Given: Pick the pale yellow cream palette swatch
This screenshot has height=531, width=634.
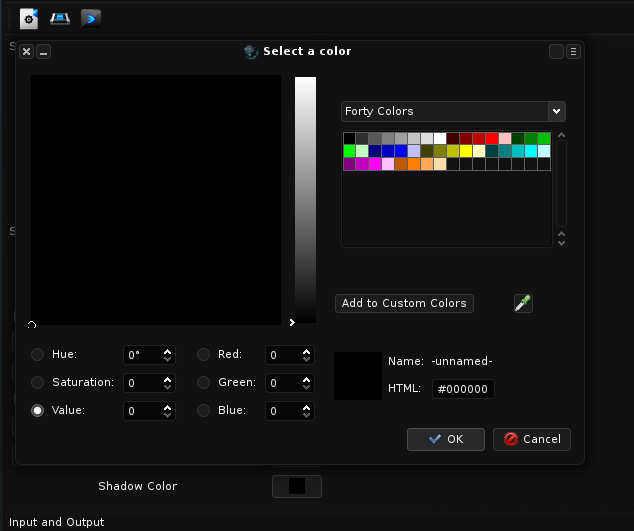Looking at the screenshot, I should [479, 151].
